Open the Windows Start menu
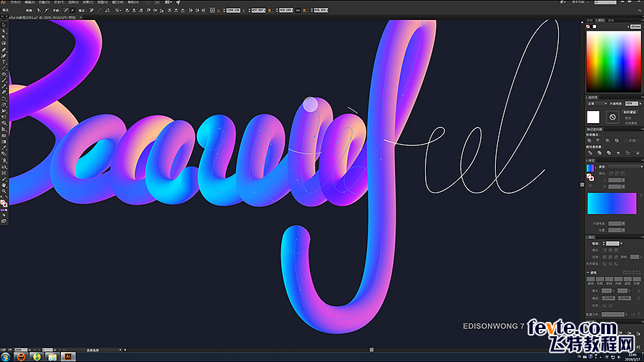The width and height of the screenshot is (644, 362). tap(5, 357)
